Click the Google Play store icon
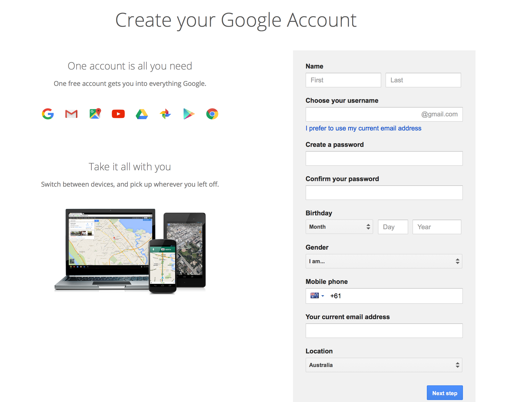532x402 pixels. [189, 114]
